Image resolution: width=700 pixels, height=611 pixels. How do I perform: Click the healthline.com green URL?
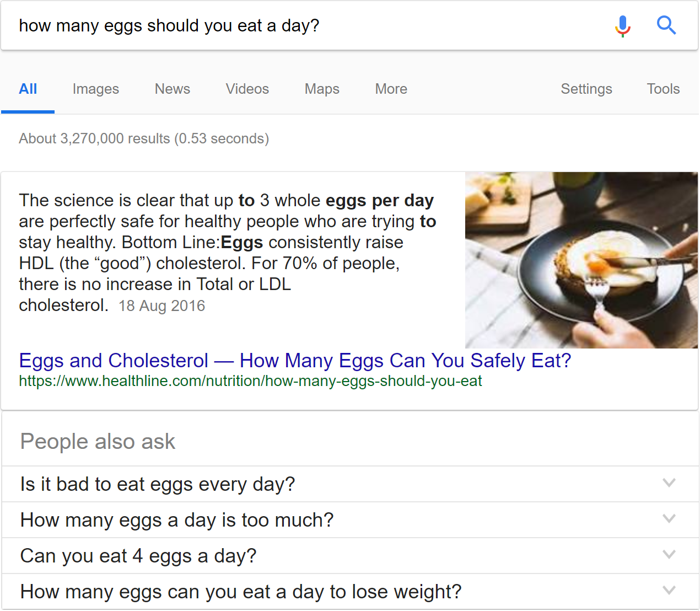[x=250, y=381]
